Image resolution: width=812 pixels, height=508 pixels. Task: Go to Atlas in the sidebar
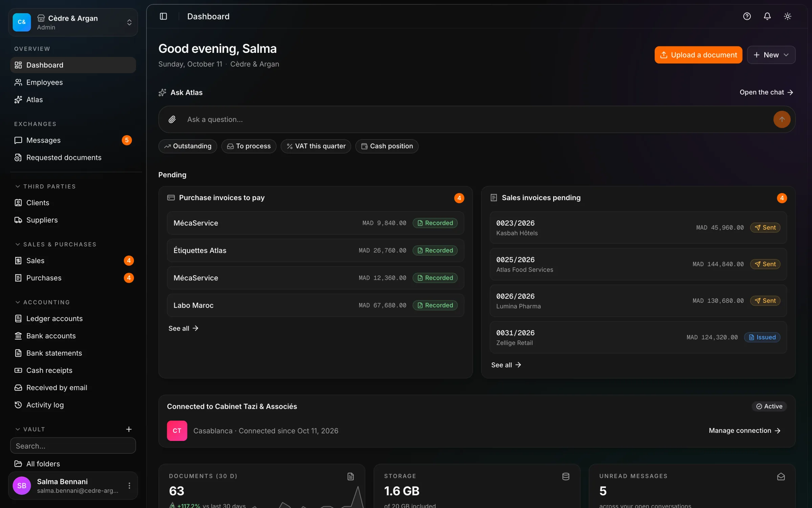pos(73,100)
